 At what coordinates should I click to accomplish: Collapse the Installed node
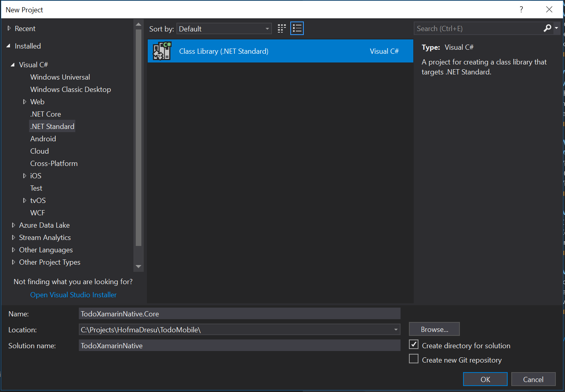8,46
